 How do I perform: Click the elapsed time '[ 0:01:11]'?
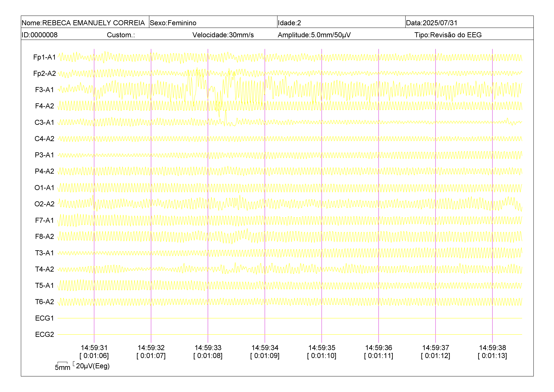coord(379,356)
